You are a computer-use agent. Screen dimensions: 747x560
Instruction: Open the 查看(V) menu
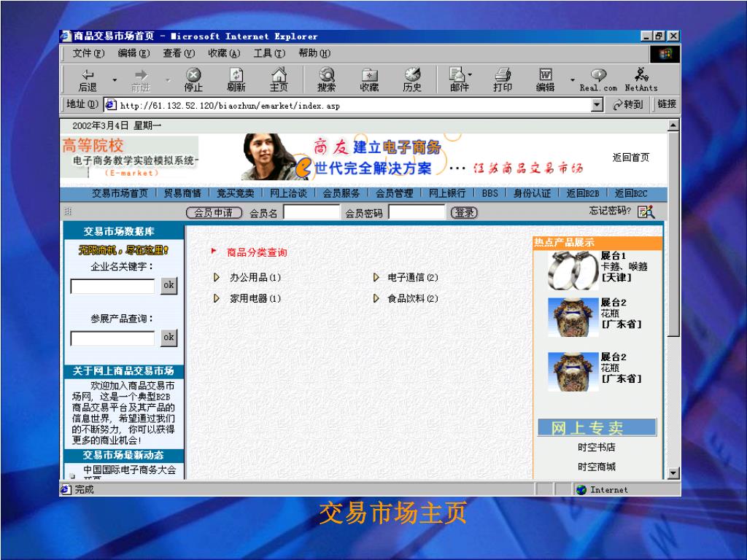coord(179,53)
